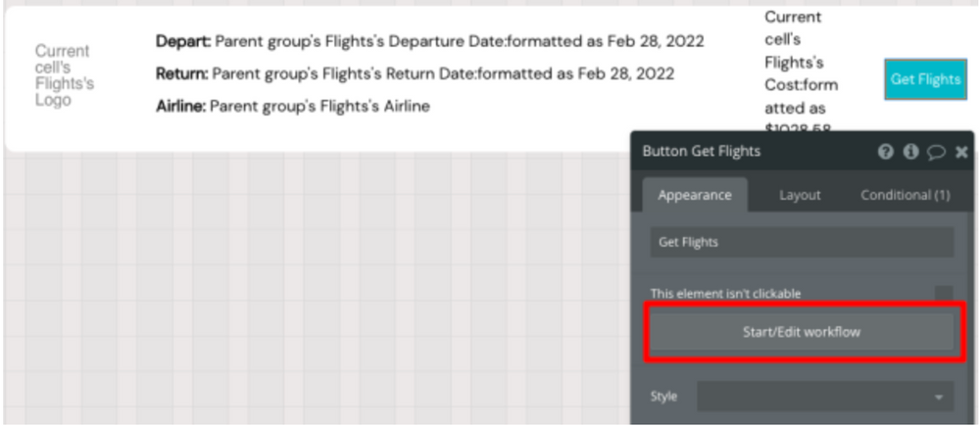
Task: Select the Flights's Logo image placeholder
Action: [x=64, y=75]
